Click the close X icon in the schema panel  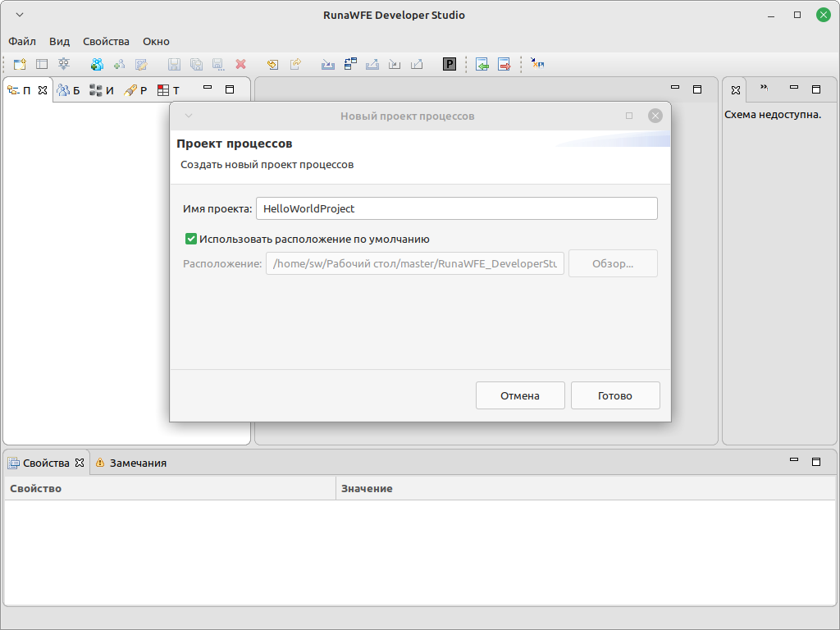coord(736,90)
